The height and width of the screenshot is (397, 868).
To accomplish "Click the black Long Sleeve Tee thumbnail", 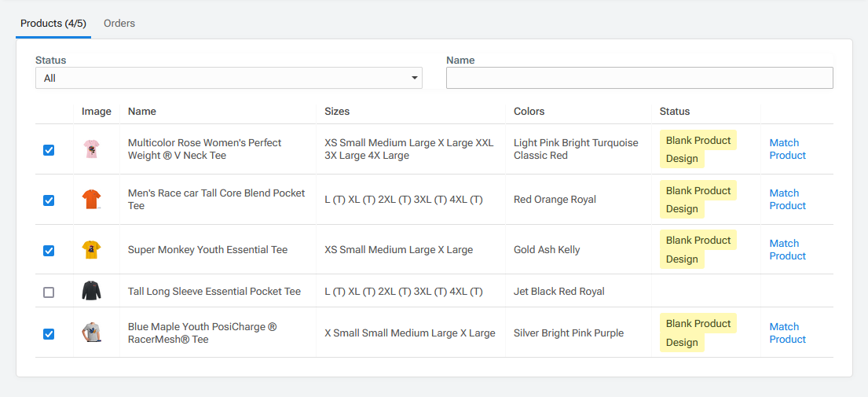I will 92,292.
